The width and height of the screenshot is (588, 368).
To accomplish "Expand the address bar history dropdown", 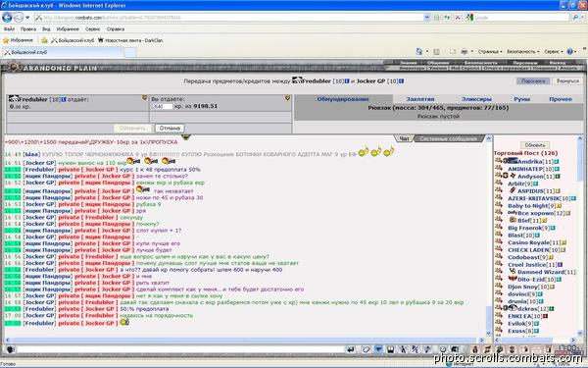I will 426,18.
